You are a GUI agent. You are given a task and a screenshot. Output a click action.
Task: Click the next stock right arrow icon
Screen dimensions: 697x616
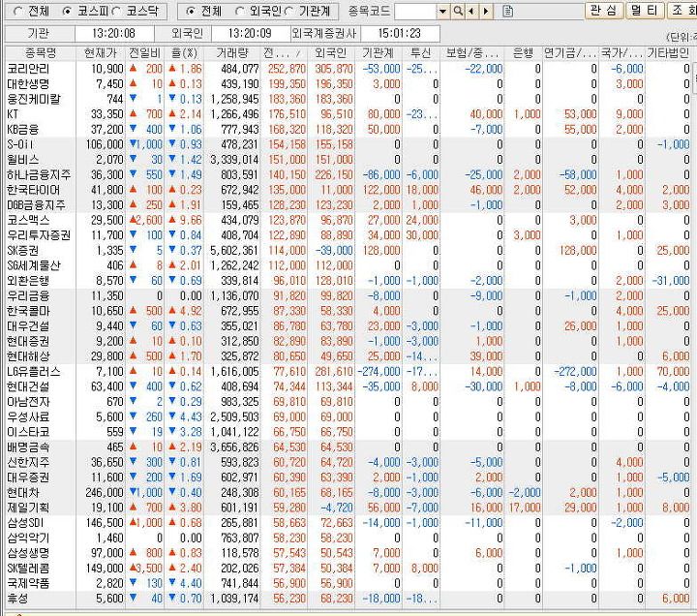click(486, 12)
